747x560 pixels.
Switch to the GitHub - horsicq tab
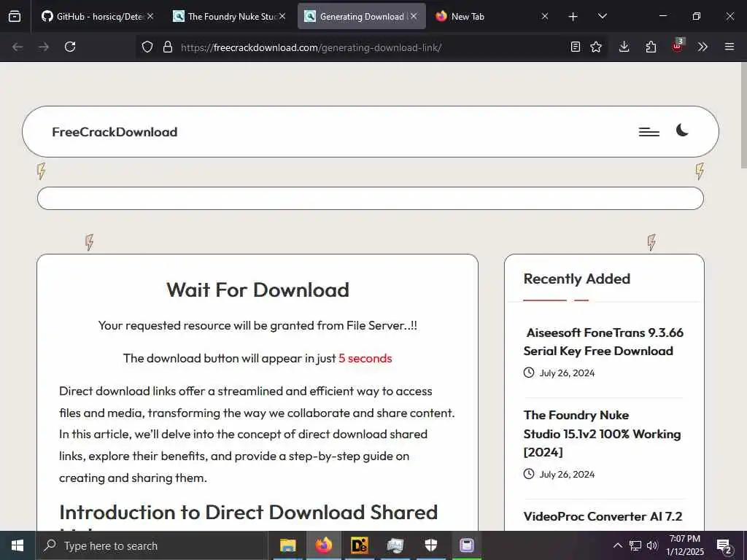point(98,16)
